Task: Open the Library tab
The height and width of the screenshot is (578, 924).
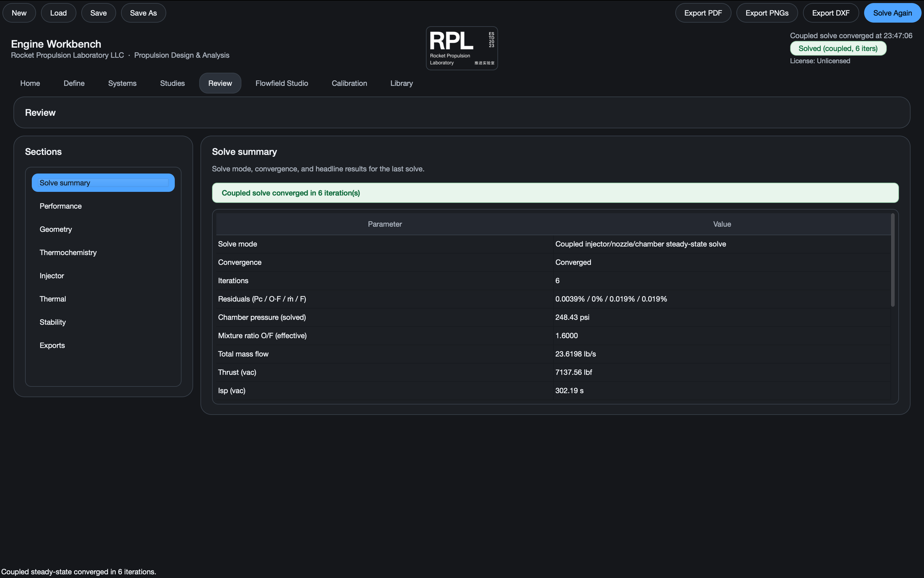Action: tap(402, 83)
